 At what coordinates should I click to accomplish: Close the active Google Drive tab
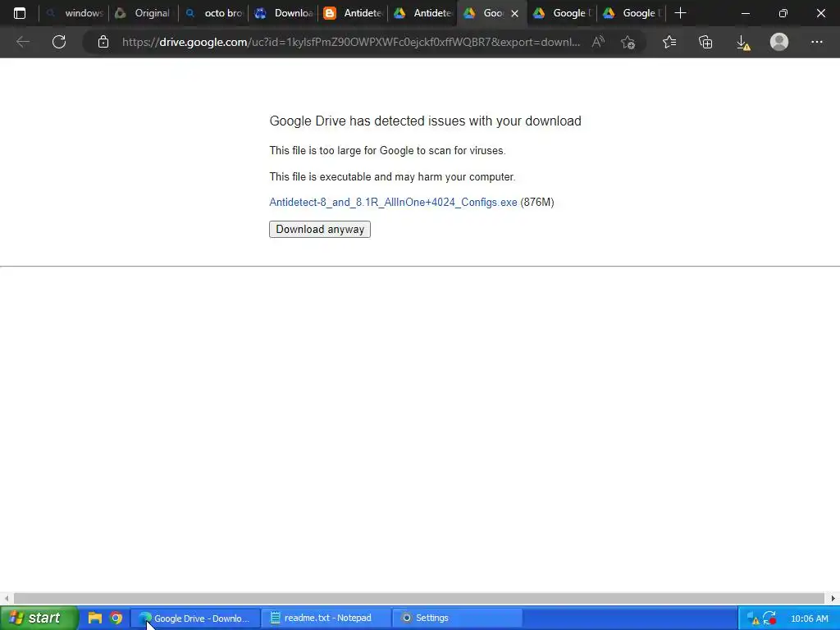[514, 13]
